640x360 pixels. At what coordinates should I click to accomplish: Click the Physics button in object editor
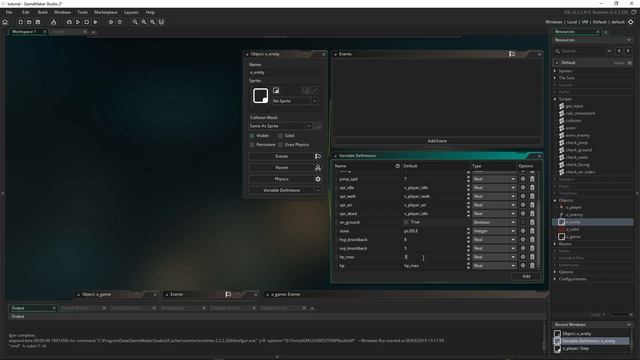point(281,179)
